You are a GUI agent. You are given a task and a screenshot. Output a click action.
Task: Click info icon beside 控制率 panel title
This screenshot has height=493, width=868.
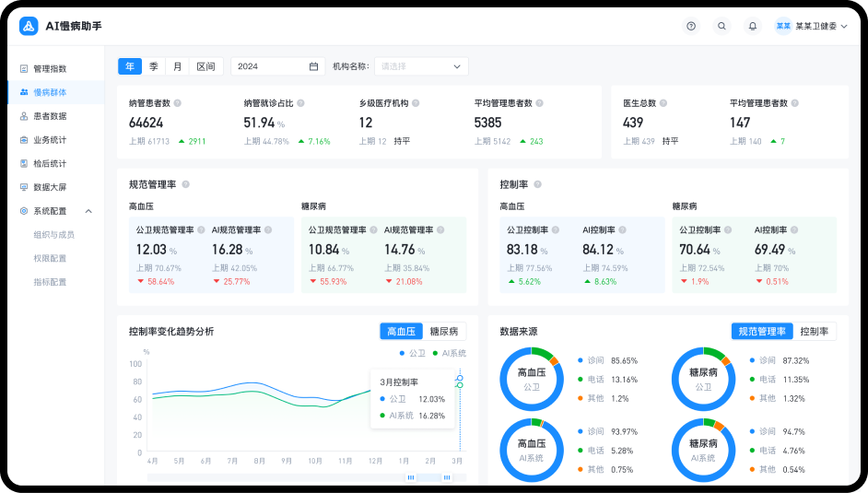(x=537, y=184)
